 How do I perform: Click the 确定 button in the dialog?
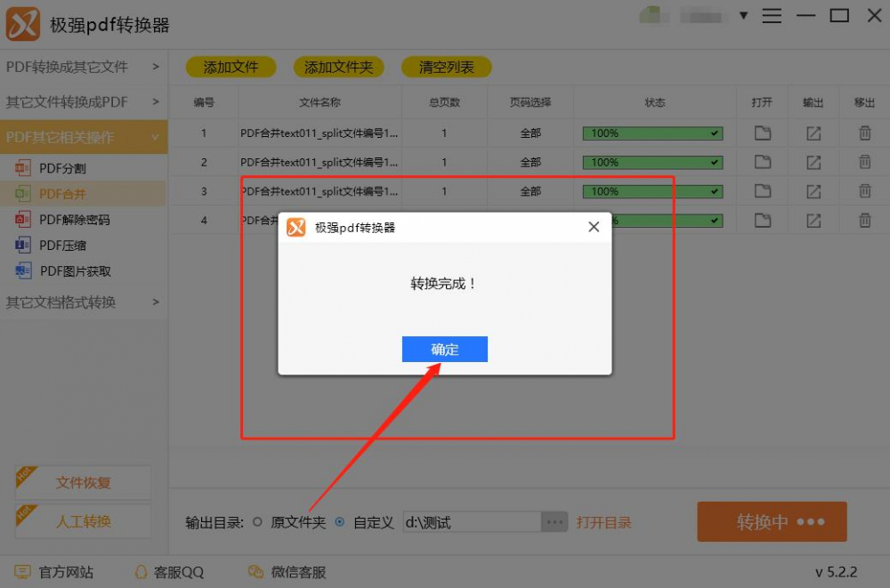pos(444,349)
